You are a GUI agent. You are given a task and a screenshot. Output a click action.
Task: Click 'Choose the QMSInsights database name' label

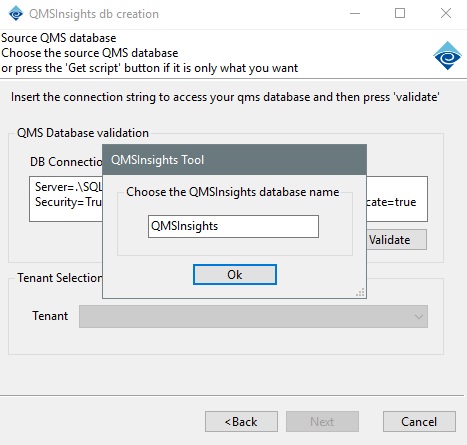[233, 192]
